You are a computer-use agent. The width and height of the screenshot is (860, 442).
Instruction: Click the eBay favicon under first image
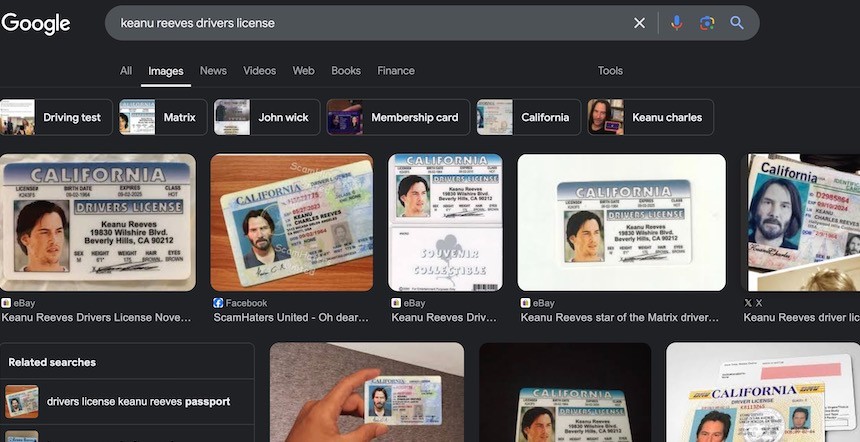pos(6,303)
